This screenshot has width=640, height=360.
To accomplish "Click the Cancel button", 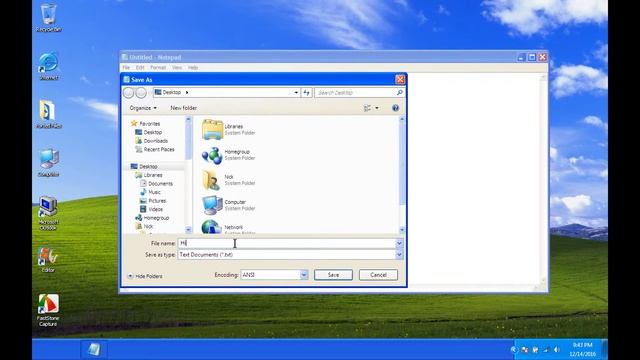I will [x=378, y=275].
